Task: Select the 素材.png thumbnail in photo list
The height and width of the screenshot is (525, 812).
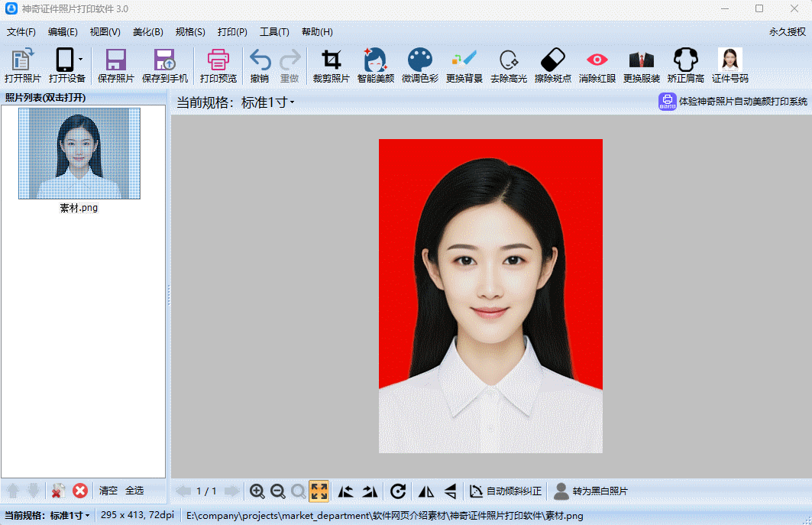Action: tap(79, 154)
